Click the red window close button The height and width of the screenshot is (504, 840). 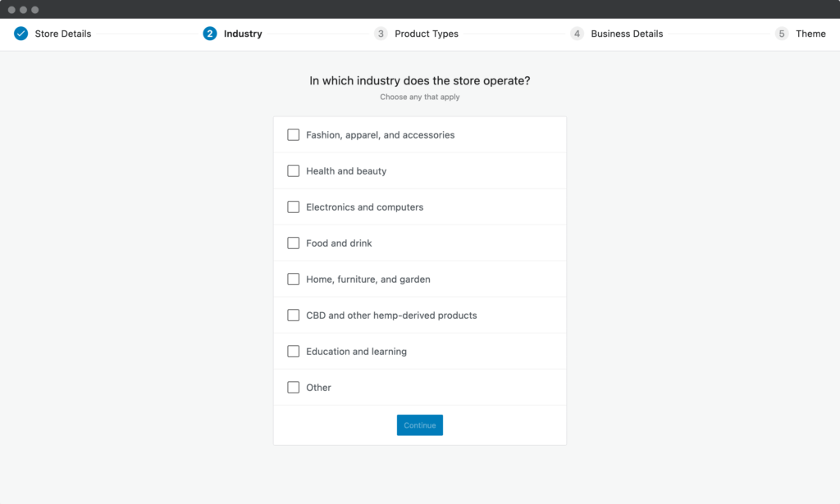11,9
